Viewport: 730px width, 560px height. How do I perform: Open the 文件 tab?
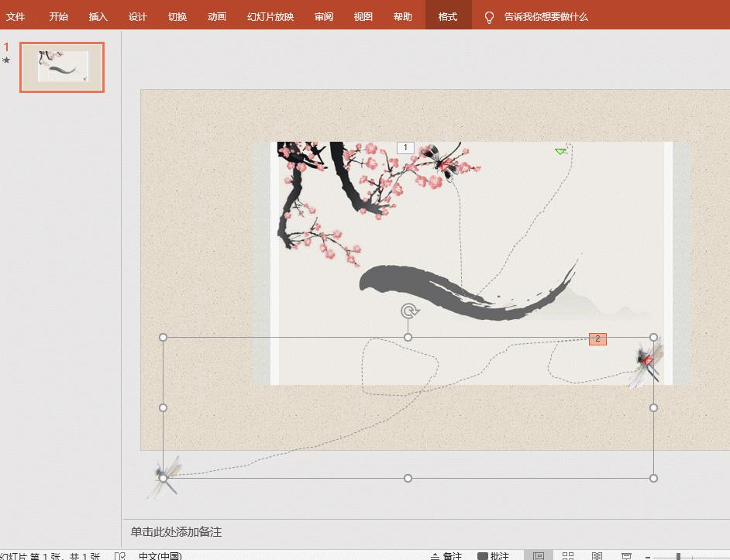click(16, 15)
